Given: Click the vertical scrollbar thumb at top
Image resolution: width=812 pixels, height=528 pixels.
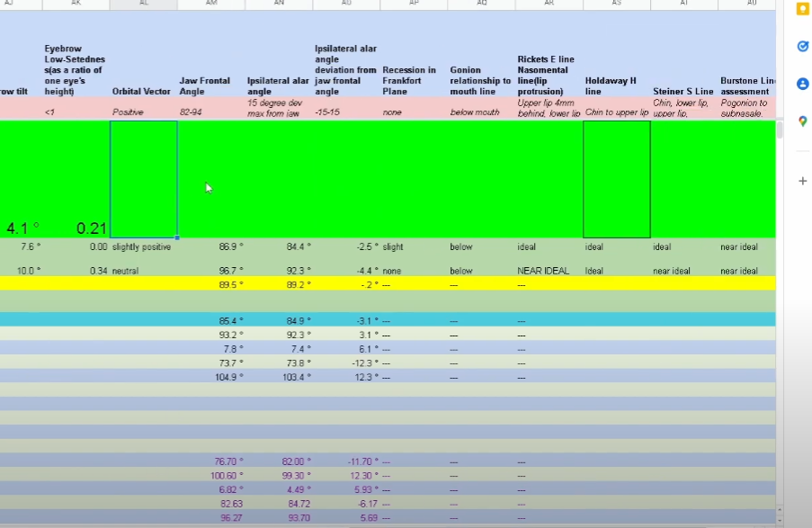Looking at the screenshot, I should tap(780, 130).
